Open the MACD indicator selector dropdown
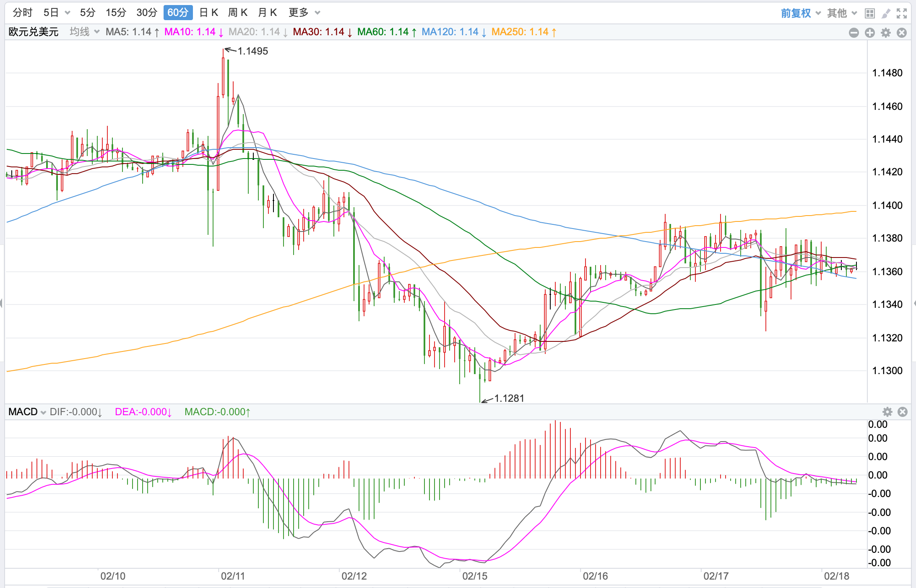This screenshot has width=916, height=588. coord(27,412)
